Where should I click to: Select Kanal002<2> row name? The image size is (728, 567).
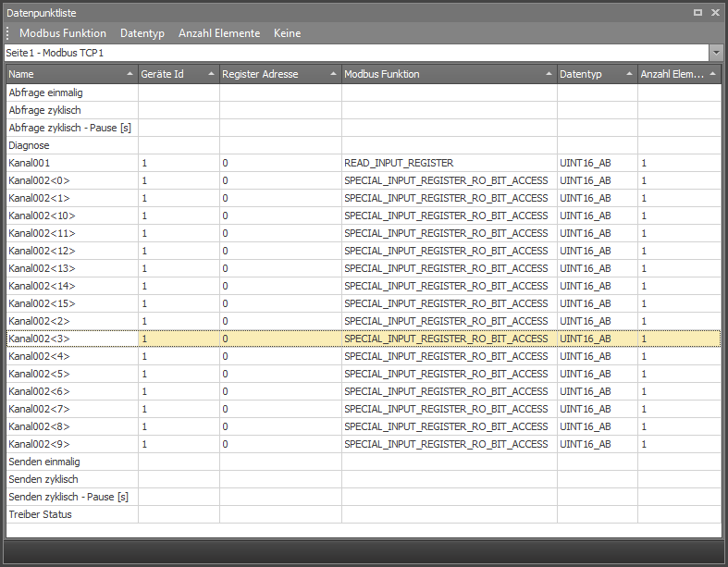pyautogui.click(x=72, y=321)
